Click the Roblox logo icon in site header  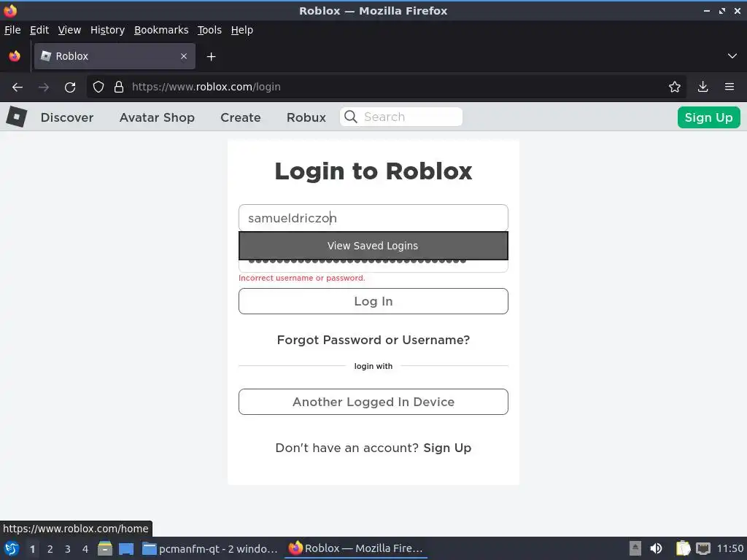pyautogui.click(x=17, y=117)
